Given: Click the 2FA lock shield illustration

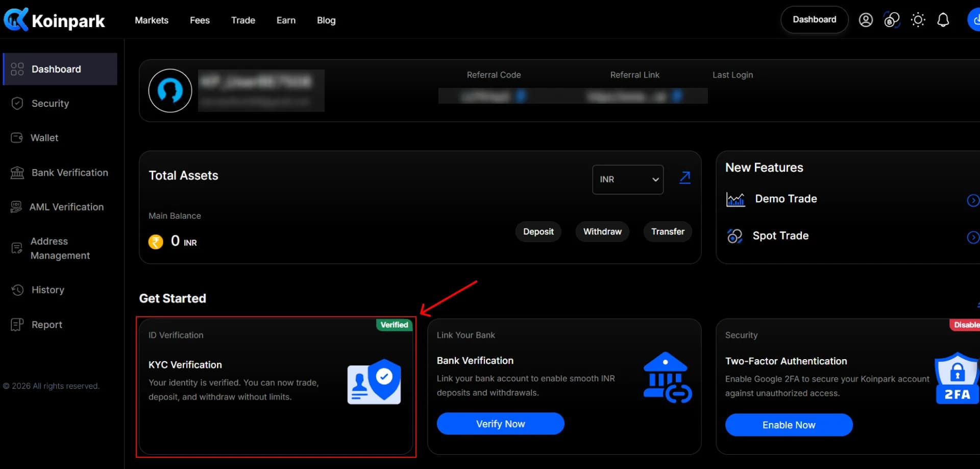Looking at the screenshot, I should coord(957,378).
